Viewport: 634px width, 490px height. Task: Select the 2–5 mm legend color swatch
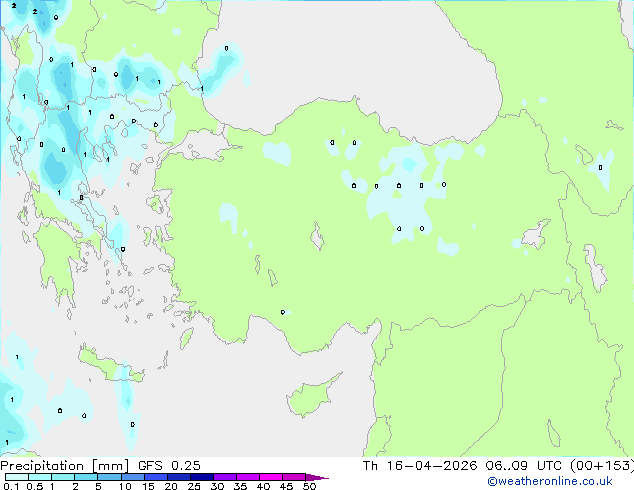86,477
